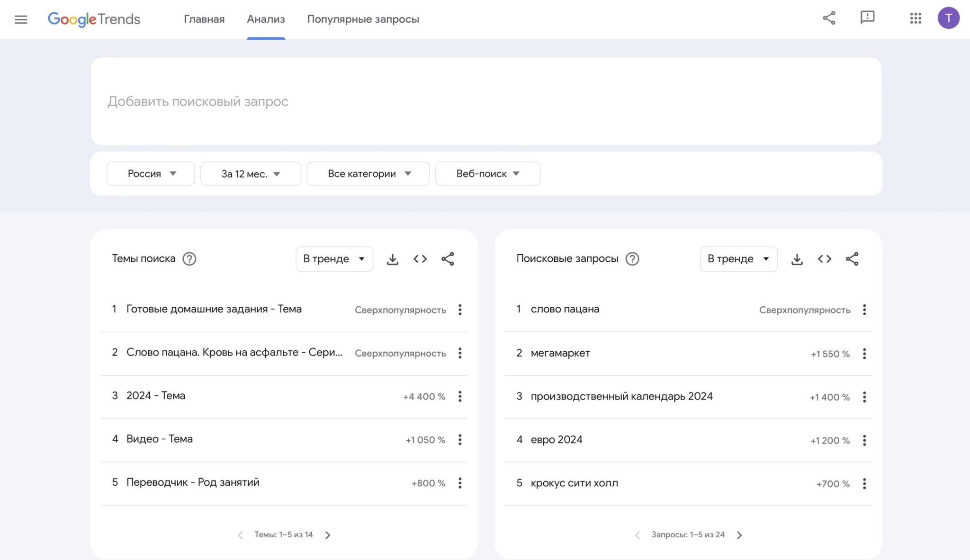The height and width of the screenshot is (560, 970).
Task: Open the За 12 мес. period dropdown
Action: pyautogui.click(x=251, y=174)
